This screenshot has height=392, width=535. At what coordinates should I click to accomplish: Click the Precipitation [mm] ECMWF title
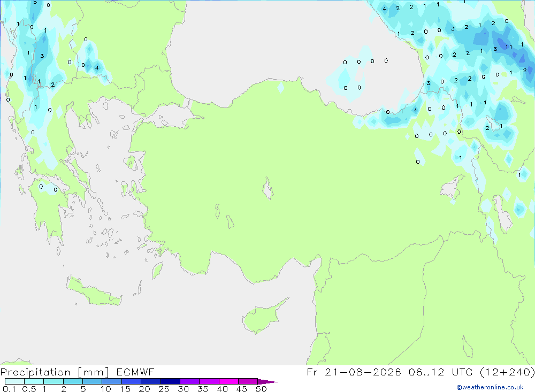tap(78, 372)
